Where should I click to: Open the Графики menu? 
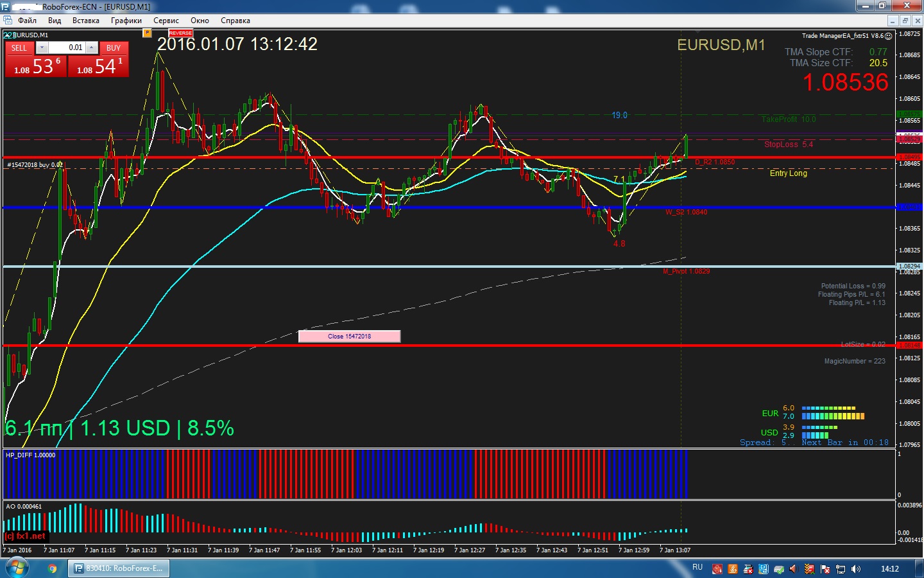coord(126,21)
